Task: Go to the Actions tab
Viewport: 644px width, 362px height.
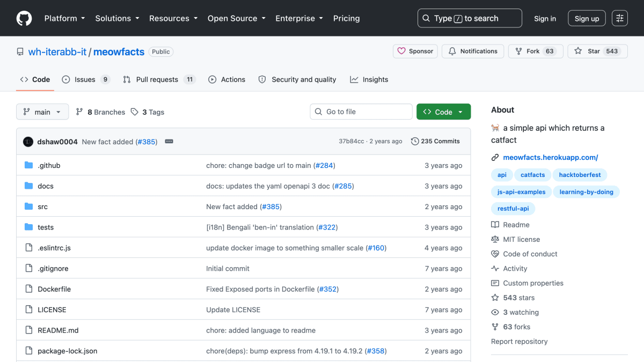Action: click(x=226, y=79)
